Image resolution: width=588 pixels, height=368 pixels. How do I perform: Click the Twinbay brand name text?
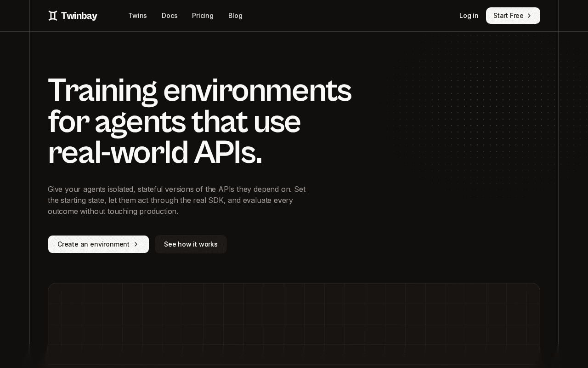(79, 16)
